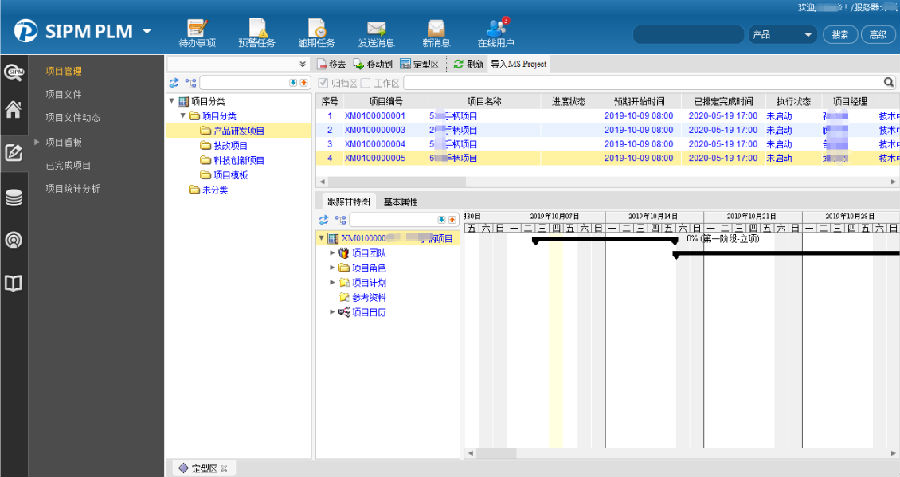The height and width of the screenshot is (477, 900).
Task: Toggle the 归档区 checkbox
Action: pos(323,83)
